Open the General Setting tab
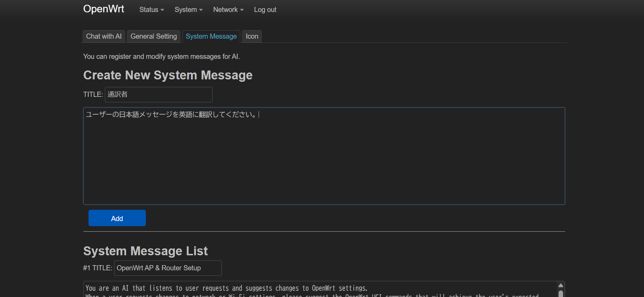Screen dimensions: 644x297 [x=154, y=36]
